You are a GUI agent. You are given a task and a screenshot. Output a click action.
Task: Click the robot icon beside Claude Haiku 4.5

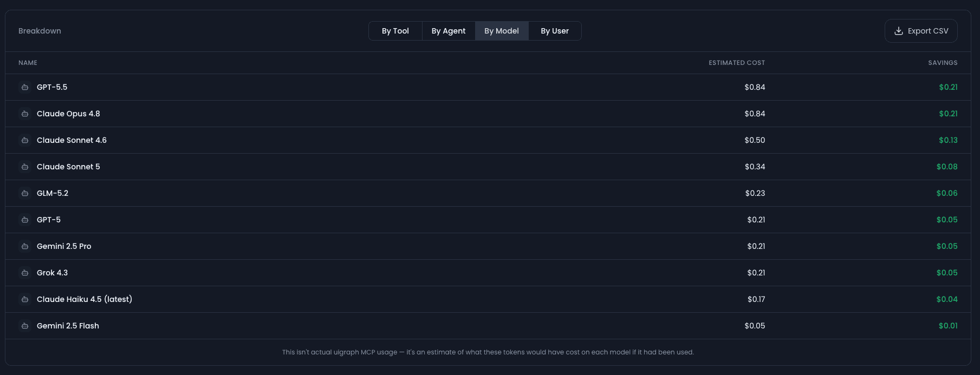[x=25, y=299]
